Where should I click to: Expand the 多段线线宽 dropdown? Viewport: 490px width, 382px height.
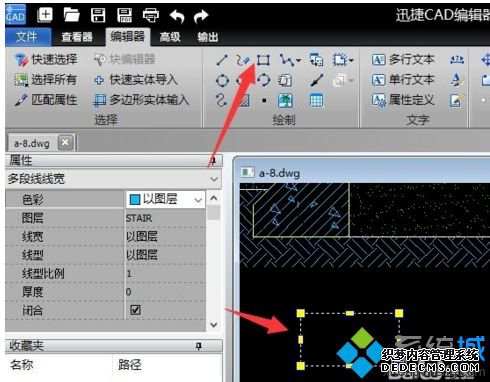(214, 179)
